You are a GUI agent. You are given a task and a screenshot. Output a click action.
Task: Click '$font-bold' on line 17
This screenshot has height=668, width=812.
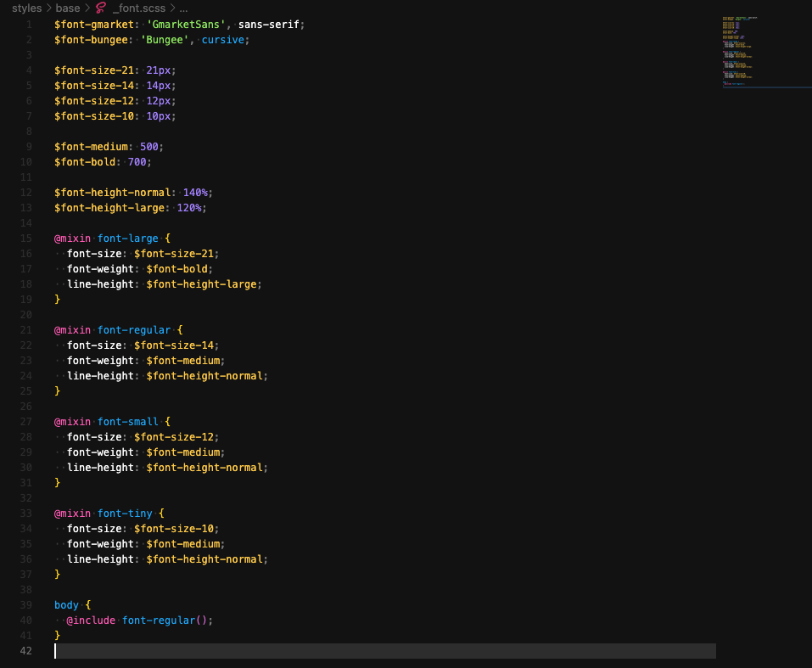(177, 269)
